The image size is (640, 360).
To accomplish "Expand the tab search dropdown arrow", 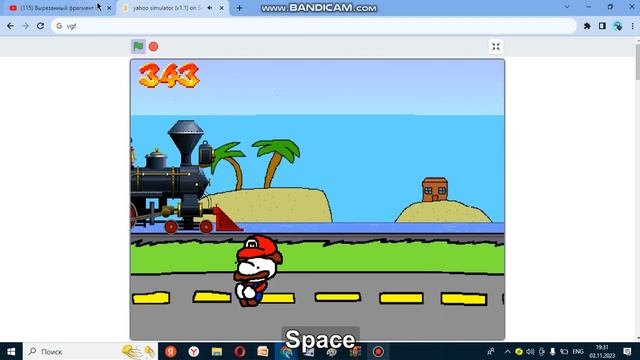I will (x=567, y=7).
